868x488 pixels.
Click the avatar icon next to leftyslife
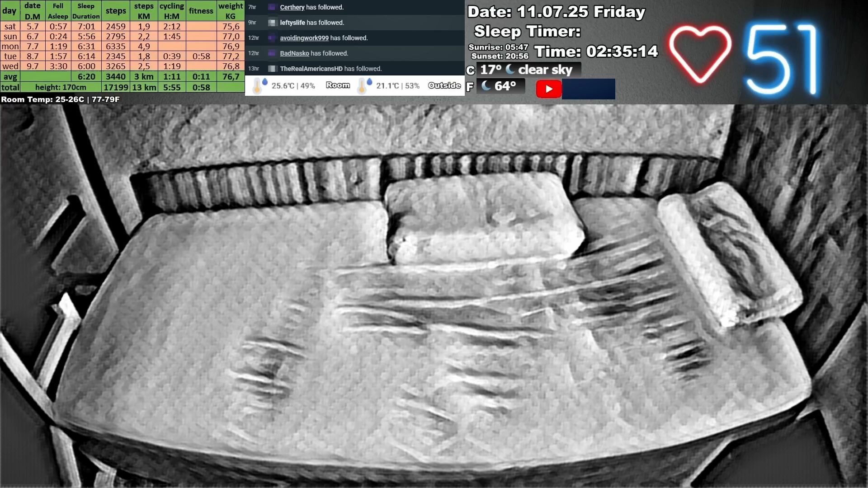[272, 23]
